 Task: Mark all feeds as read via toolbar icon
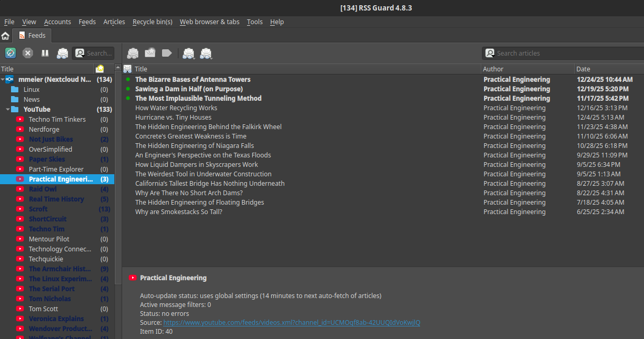click(62, 53)
